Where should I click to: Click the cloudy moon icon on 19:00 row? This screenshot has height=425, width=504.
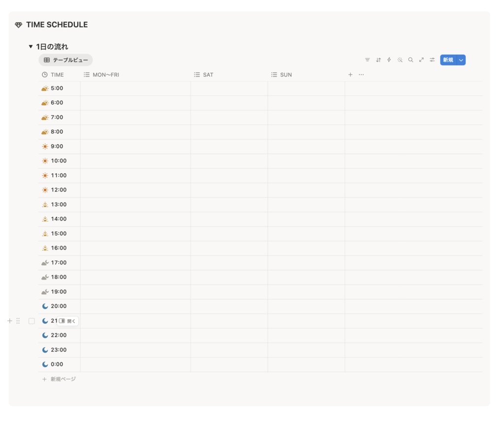click(45, 292)
